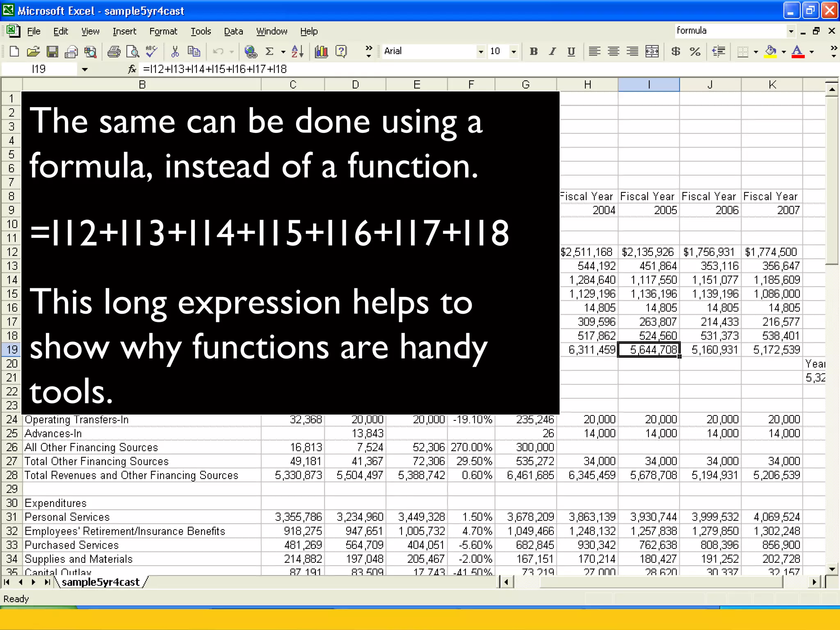840x630 pixels.
Task: Open the AutoSum dropdown arrow
Action: point(283,52)
